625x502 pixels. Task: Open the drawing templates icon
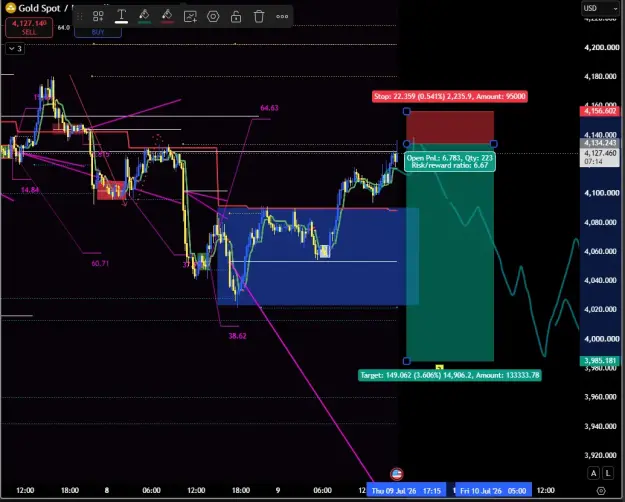[x=98, y=16]
